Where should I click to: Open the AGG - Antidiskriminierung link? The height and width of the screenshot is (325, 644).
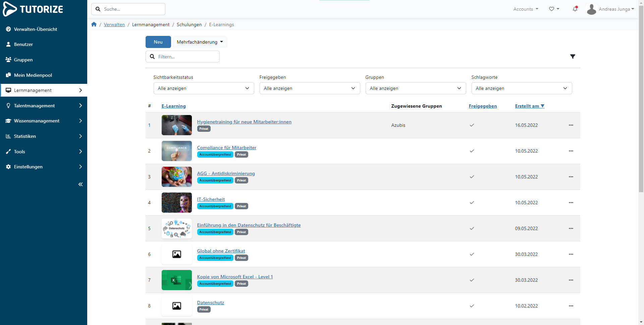[226, 173]
